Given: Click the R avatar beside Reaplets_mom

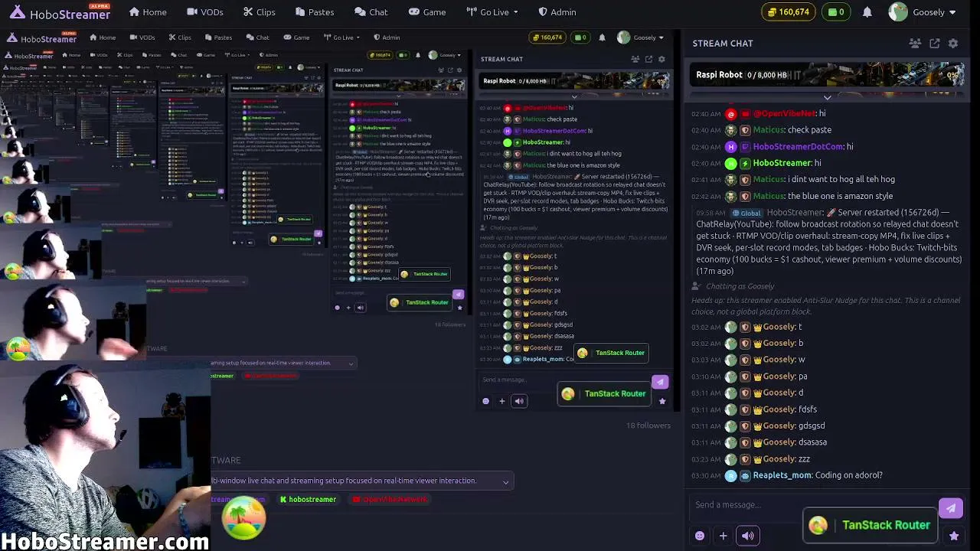Looking at the screenshot, I should point(731,476).
